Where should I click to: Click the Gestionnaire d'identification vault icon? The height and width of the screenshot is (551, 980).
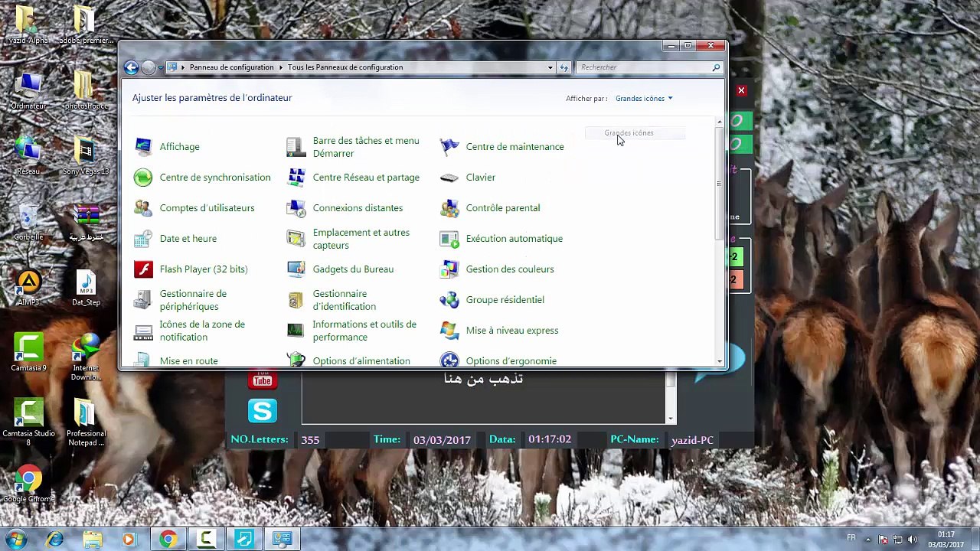[296, 300]
